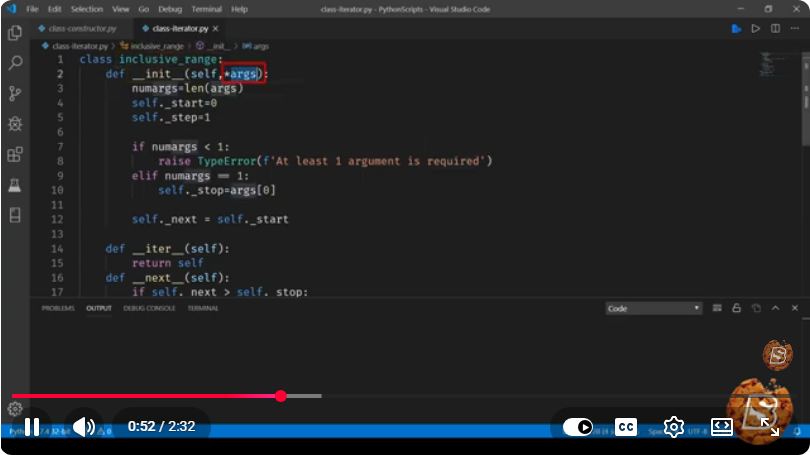
Task: Click the notification bell in the status bar
Action: point(798,431)
